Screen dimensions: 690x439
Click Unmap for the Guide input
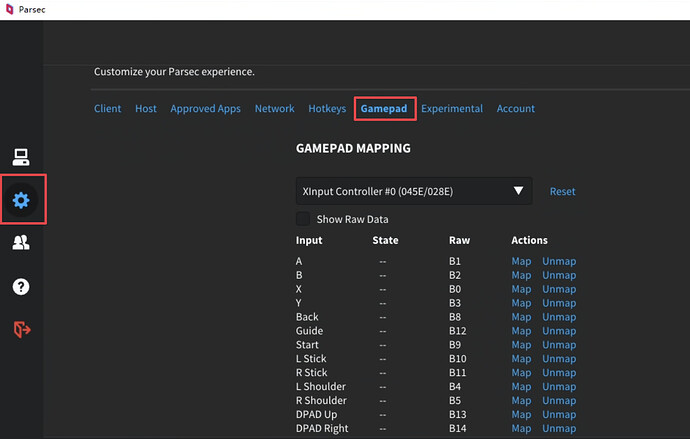(559, 331)
